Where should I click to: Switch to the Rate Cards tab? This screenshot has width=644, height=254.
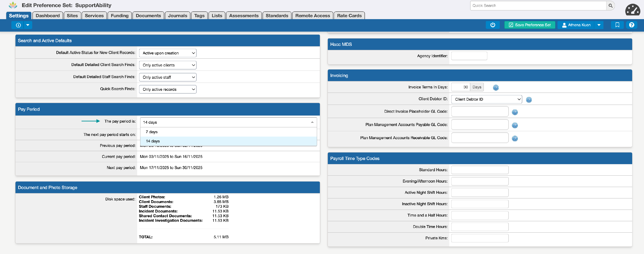coord(349,15)
